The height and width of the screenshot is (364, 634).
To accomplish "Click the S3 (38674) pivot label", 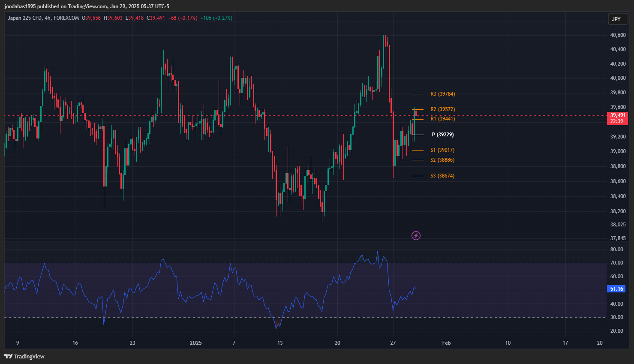I will coord(442,176).
